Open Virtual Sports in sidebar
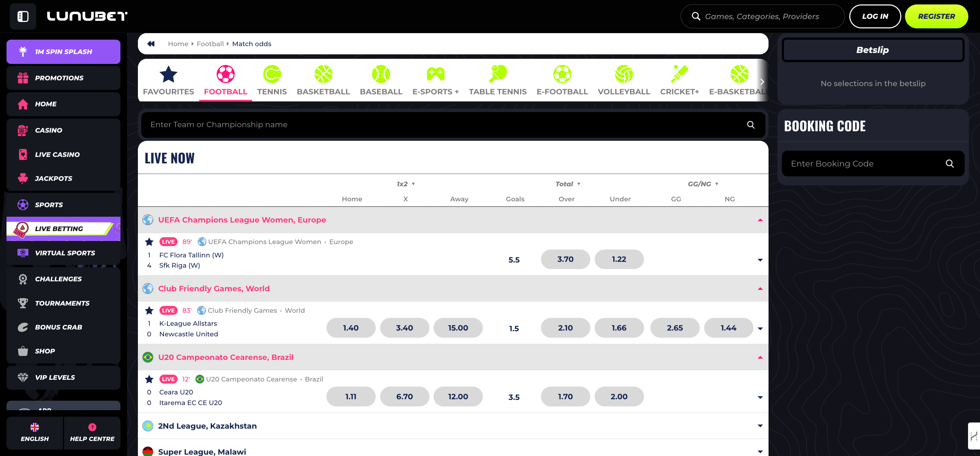980x456 pixels. (64, 253)
